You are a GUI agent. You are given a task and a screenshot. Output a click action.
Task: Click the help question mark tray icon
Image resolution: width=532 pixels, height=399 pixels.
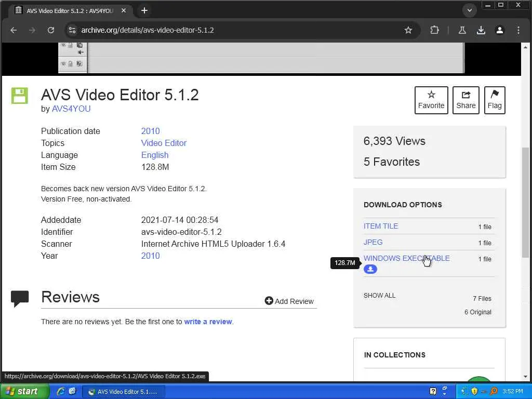tap(433, 391)
